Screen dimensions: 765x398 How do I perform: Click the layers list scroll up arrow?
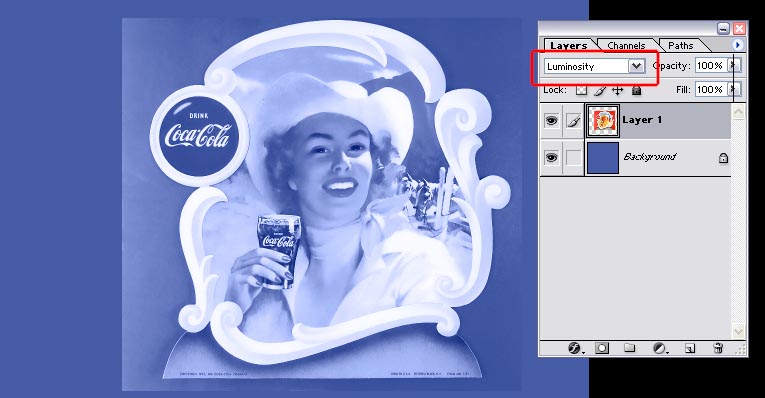coord(738,112)
